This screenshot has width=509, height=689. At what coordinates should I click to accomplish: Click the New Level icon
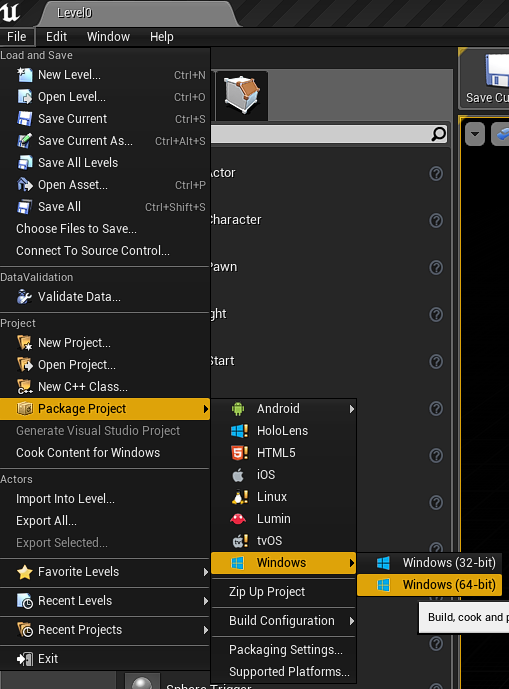(x=25, y=75)
